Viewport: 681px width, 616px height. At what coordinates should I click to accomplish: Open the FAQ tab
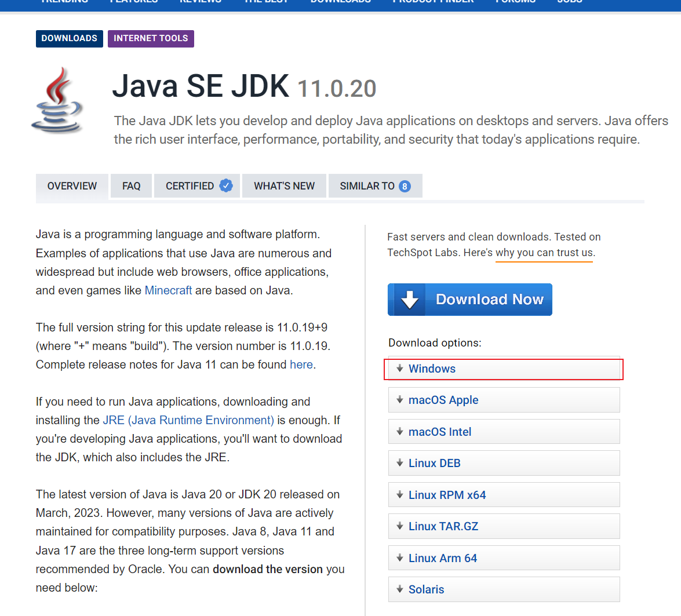[131, 186]
